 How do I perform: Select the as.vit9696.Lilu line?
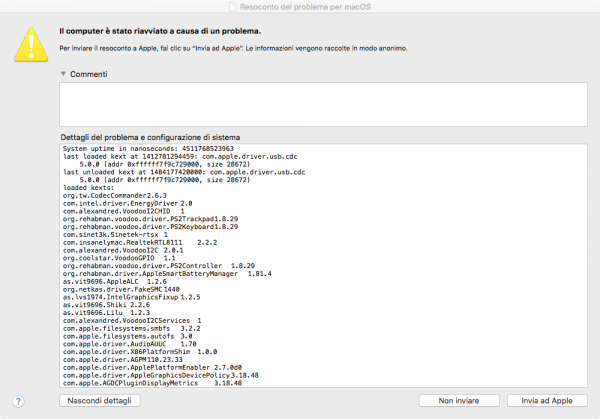click(106, 313)
